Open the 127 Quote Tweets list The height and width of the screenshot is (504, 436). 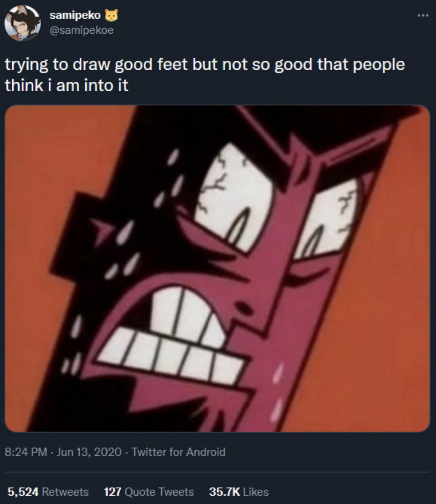(112, 492)
